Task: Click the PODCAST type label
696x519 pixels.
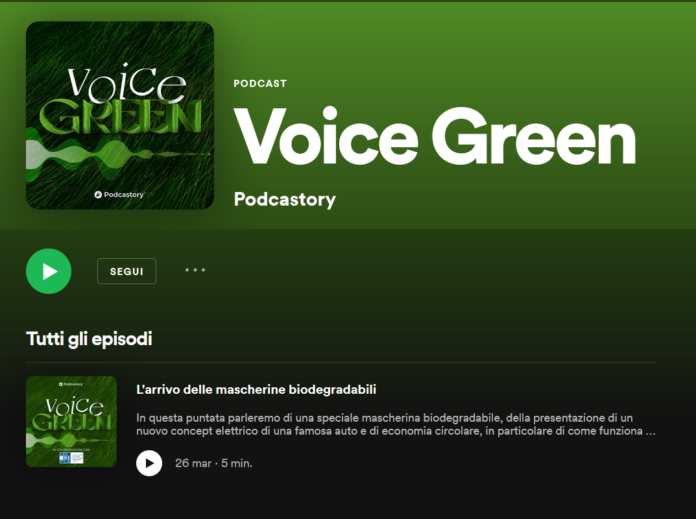Action: tap(260, 83)
